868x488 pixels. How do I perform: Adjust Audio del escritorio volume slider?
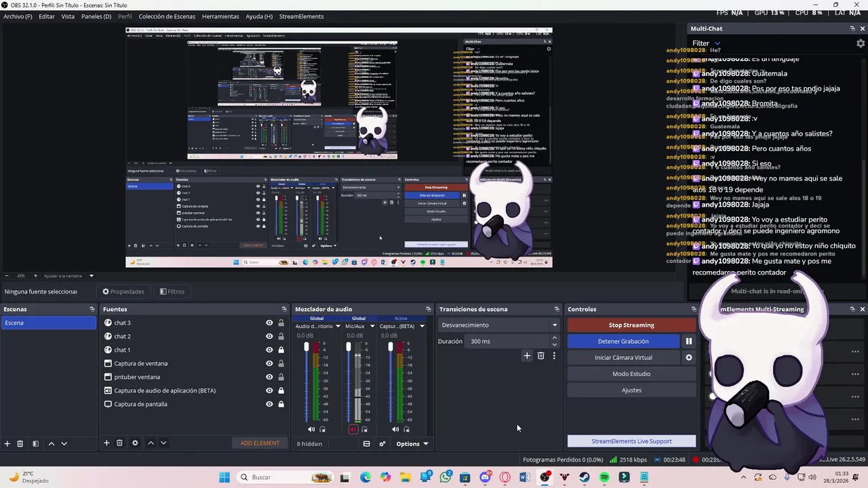coord(306,381)
